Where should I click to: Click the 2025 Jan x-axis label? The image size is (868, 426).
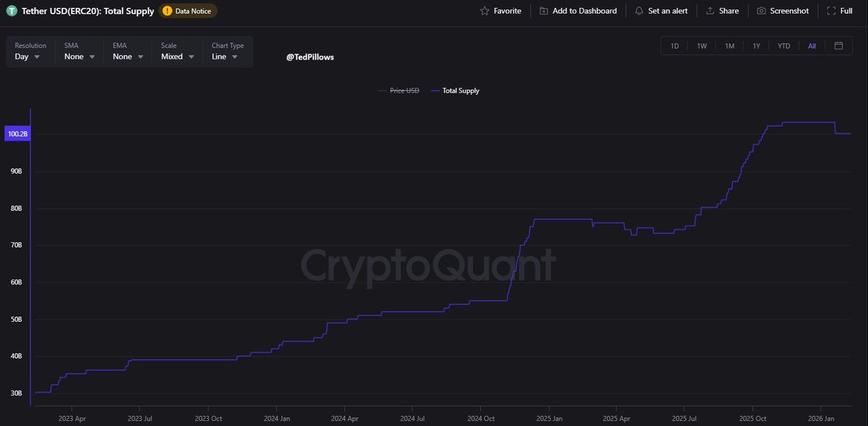click(550, 418)
